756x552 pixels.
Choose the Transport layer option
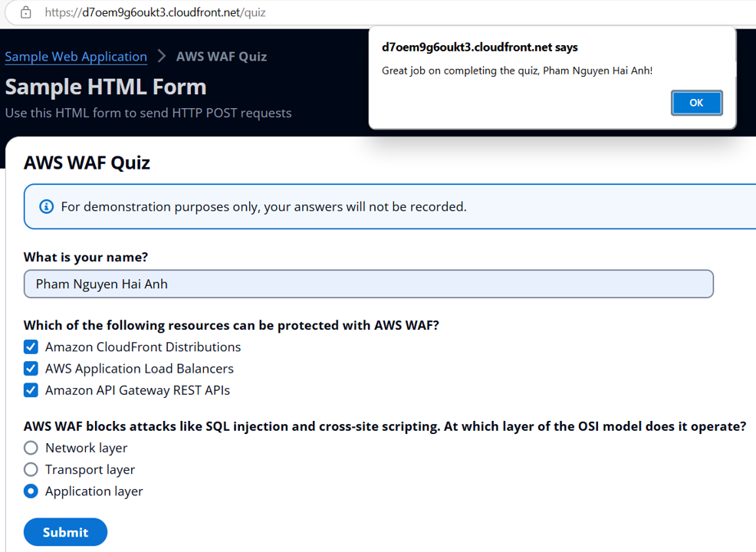pyautogui.click(x=31, y=469)
